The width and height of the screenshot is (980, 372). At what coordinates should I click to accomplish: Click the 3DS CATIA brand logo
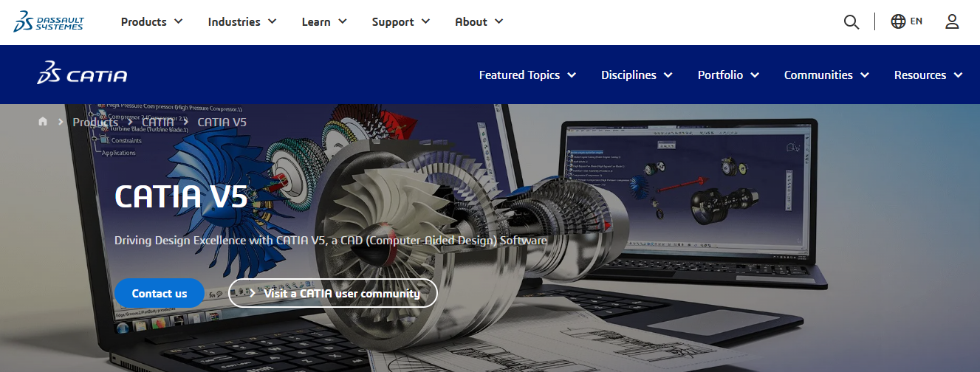coord(82,74)
